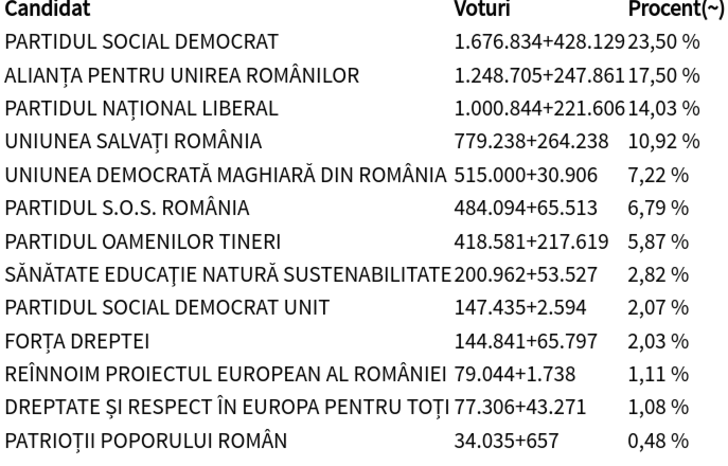728x466 pixels.
Task: Click the 23,50 % percentage value
Action: pyautogui.click(x=662, y=42)
